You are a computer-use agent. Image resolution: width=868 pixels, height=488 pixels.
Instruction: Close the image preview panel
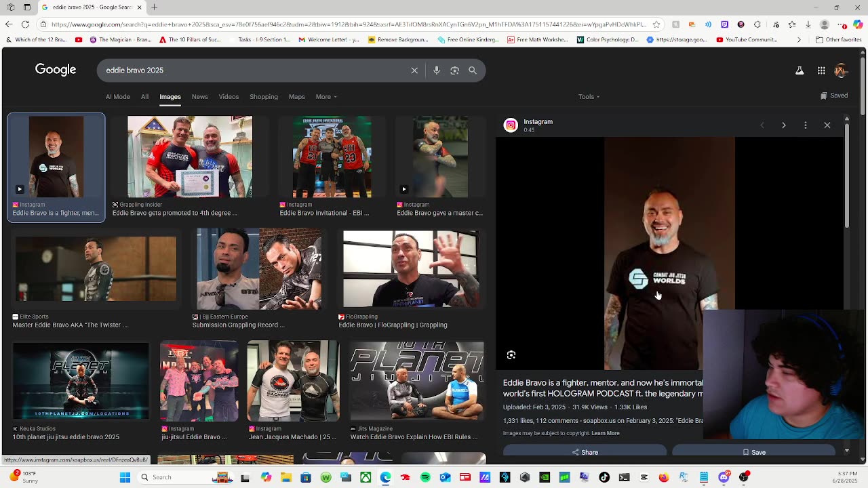pos(827,125)
